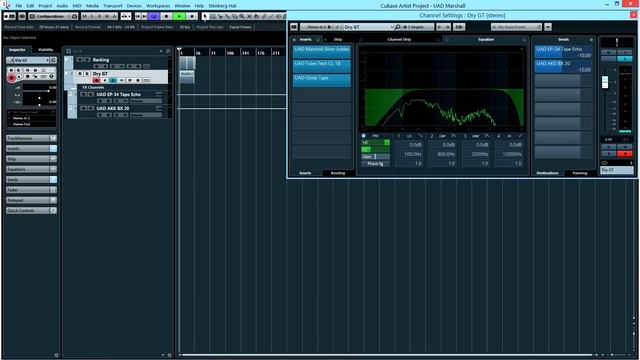Viewport: 640px width, 360px height.
Task: Expand the Equalizers inspector section
Action: [31, 169]
